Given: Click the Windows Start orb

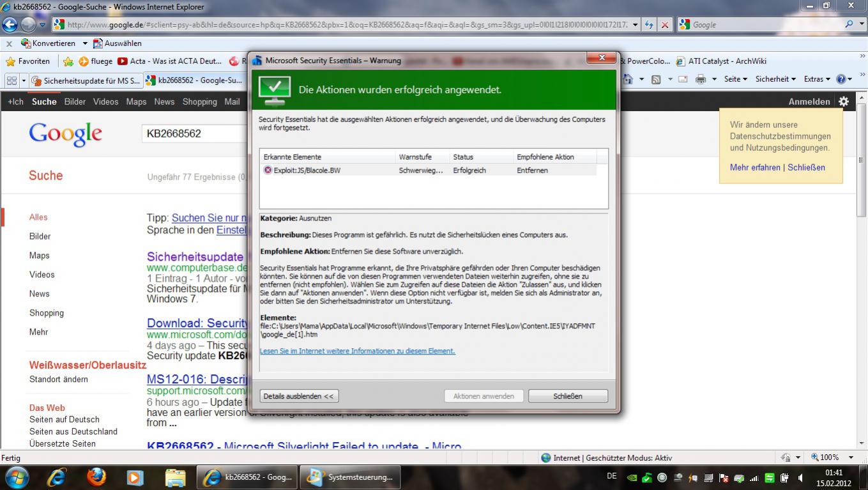Looking at the screenshot, I should coord(16,477).
